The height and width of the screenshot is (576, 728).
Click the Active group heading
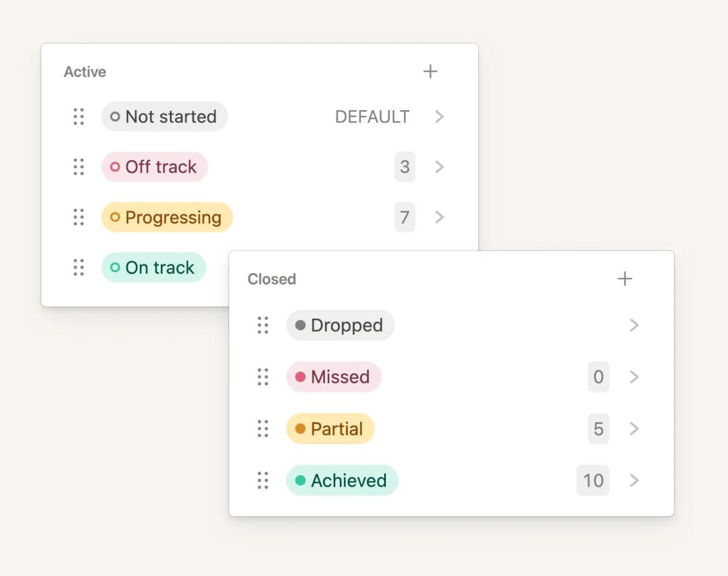85,72
